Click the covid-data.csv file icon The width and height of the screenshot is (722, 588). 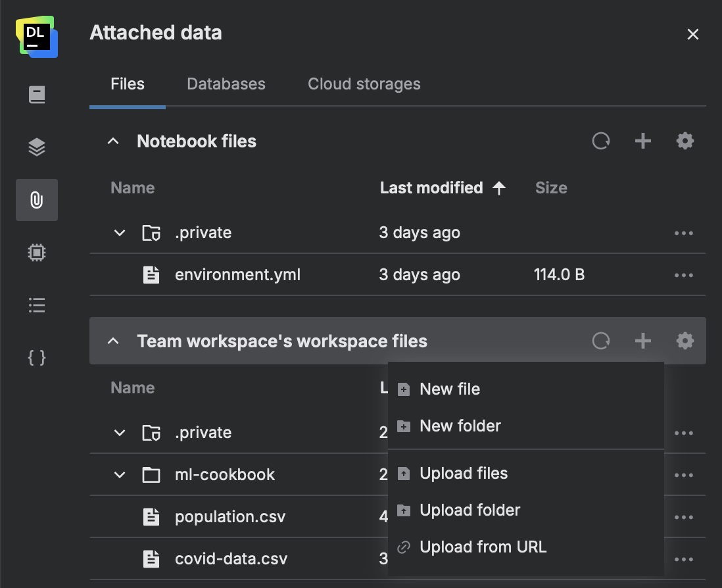151,559
